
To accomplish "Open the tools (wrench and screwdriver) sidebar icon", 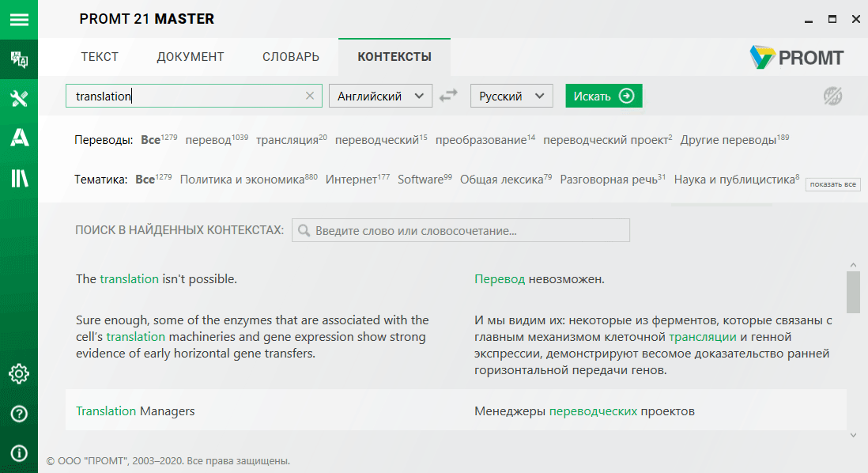I will (19, 99).
